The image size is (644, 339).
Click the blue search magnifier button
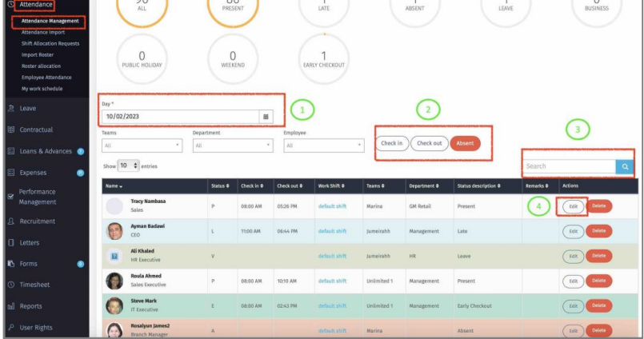tap(625, 166)
